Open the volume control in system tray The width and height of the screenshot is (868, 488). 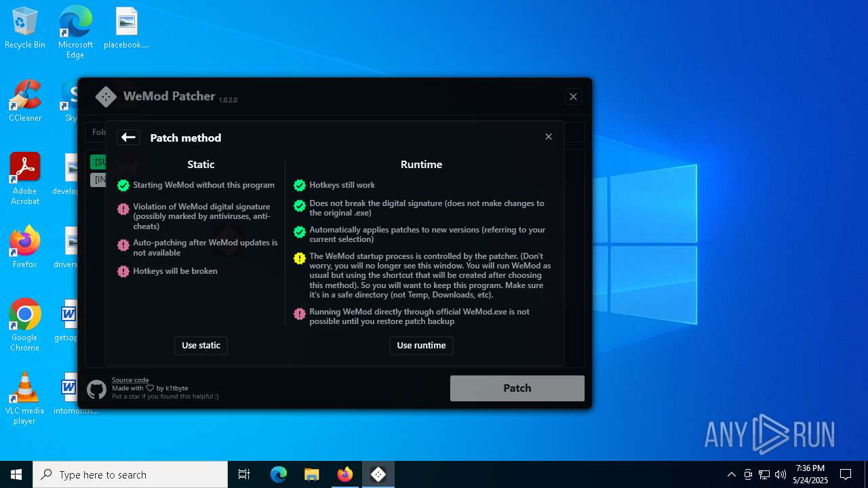tap(781, 474)
